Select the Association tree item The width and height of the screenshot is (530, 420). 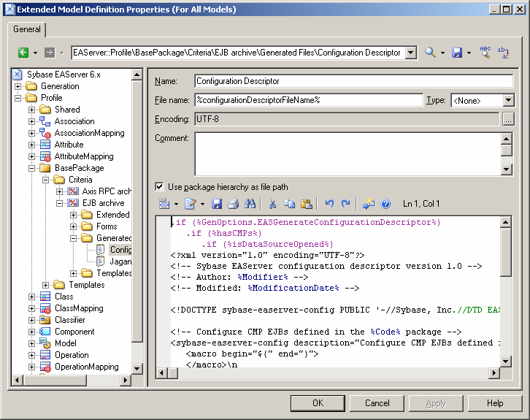click(74, 121)
